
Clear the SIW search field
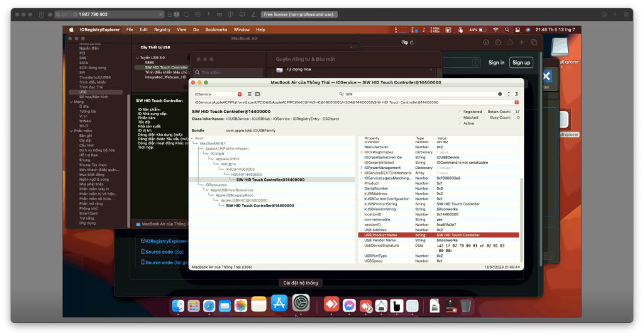pyautogui.click(x=500, y=94)
